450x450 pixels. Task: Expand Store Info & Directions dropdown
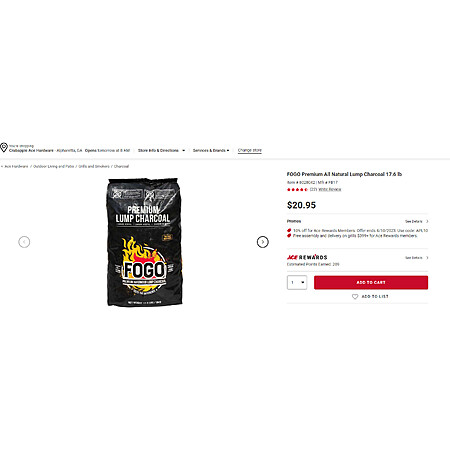click(161, 150)
